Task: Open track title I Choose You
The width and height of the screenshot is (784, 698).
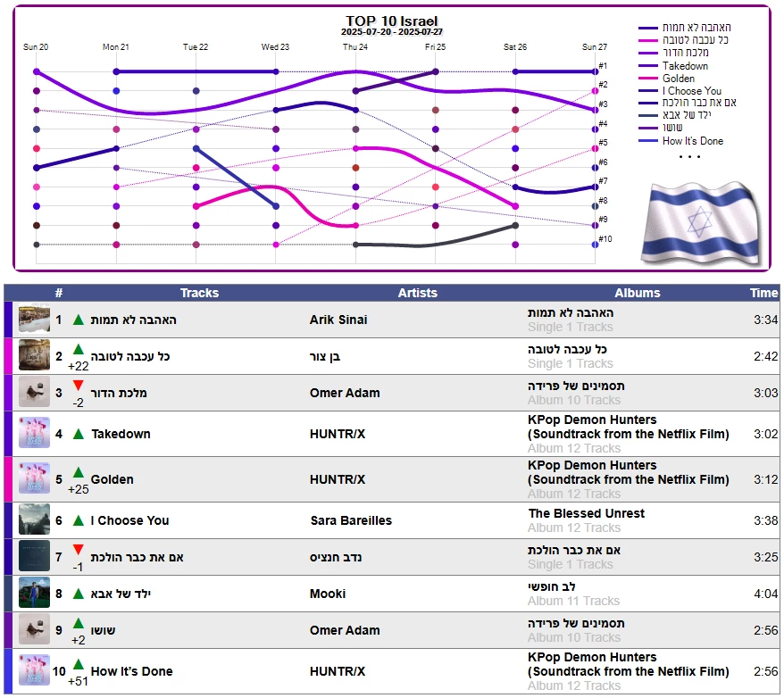Action: (x=129, y=520)
